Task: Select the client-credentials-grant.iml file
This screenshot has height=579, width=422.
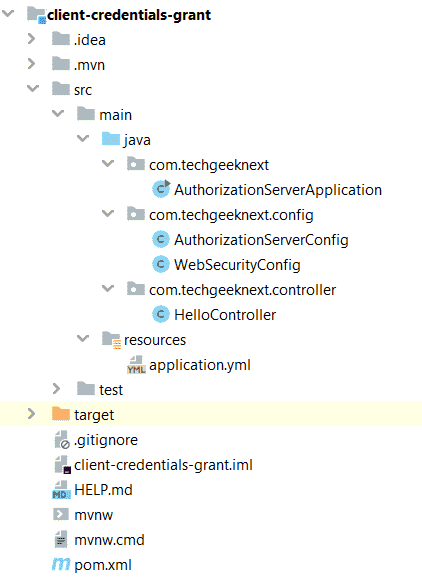Action: coord(163,465)
